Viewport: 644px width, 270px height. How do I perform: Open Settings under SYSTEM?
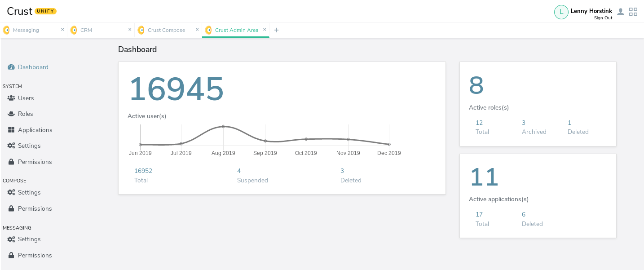pos(29,146)
